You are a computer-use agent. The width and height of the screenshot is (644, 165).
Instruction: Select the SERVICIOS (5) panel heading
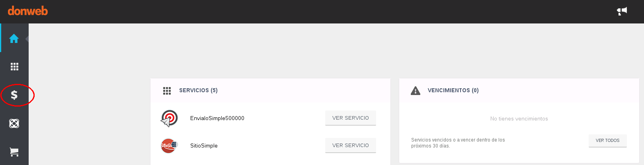click(198, 90)
